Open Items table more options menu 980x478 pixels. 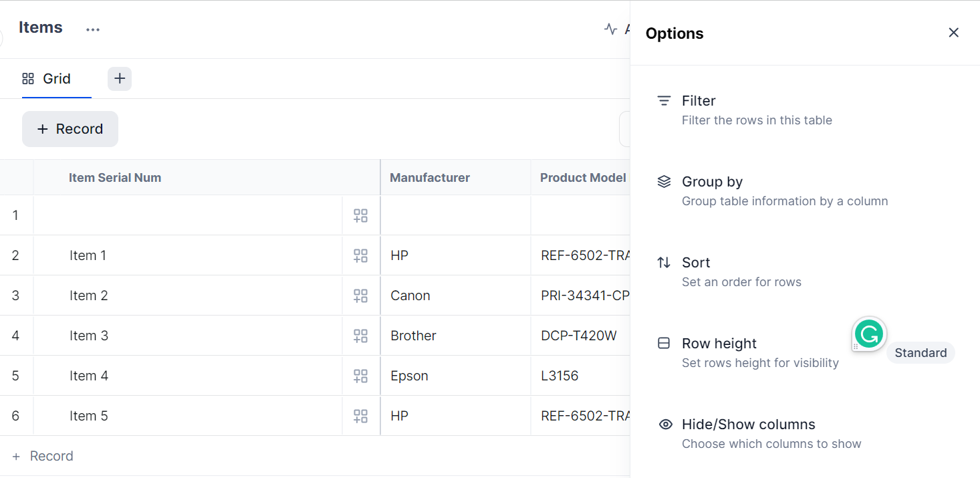point(93,29)
